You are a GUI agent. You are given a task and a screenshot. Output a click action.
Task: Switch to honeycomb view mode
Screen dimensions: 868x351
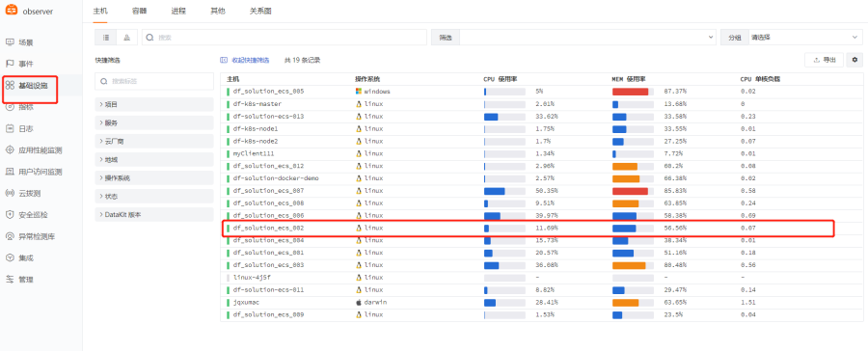pyautogui.click(x=126, y=37)
